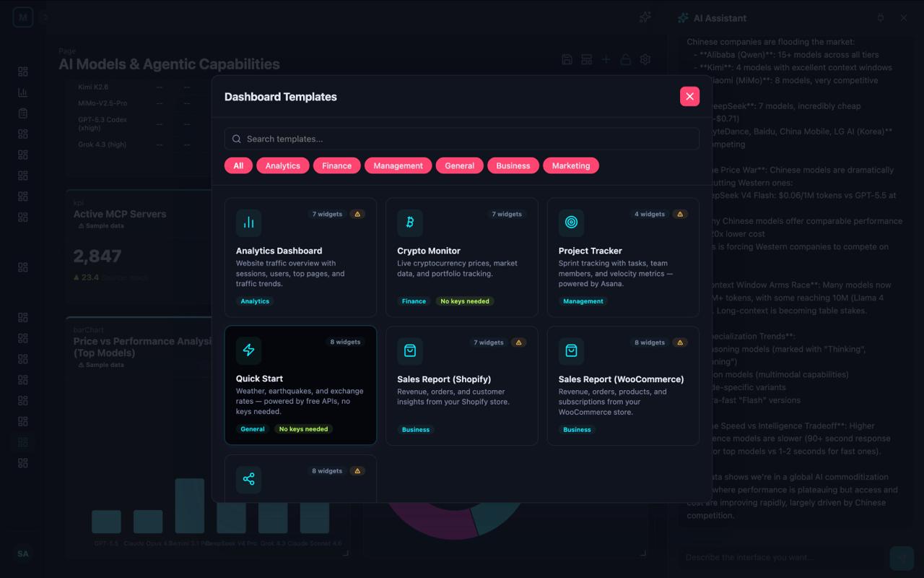Choose the Project Tracker template title
Viewport: 924px width, 578px height.
click(590, 251)
